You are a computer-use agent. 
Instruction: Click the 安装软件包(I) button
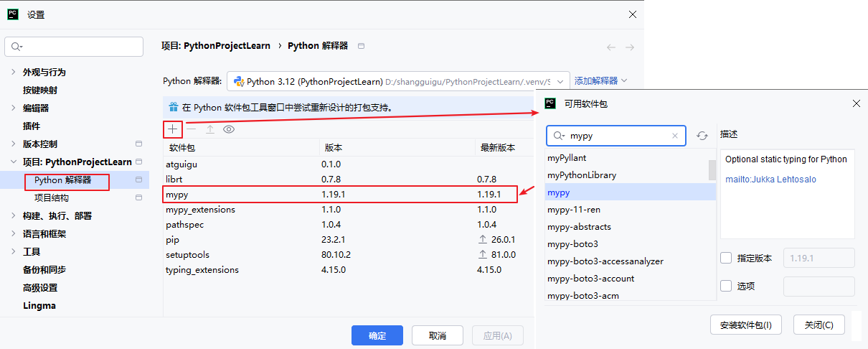pos(745,325)
